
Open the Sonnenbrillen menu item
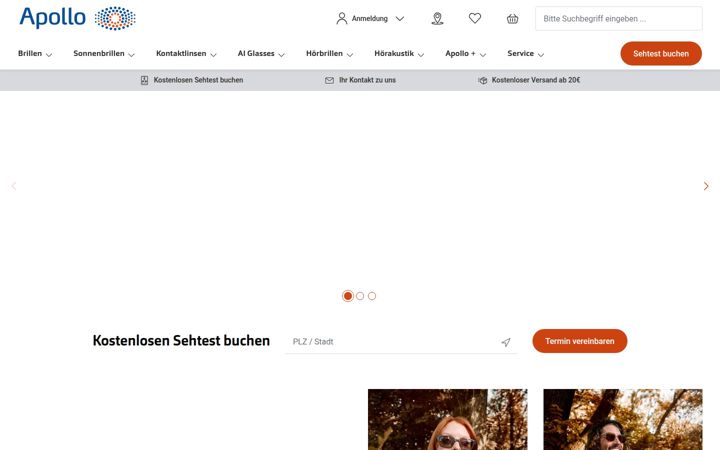coord(99,53)
